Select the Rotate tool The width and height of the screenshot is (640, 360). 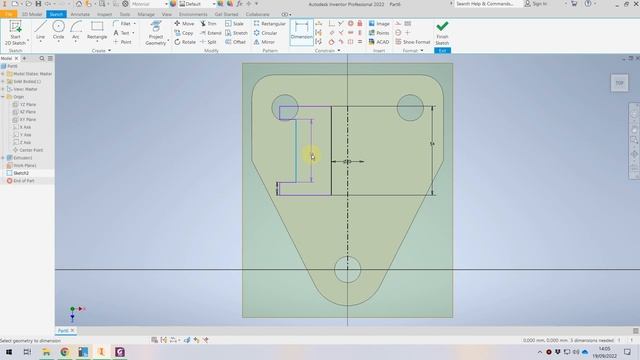[185, 42]
